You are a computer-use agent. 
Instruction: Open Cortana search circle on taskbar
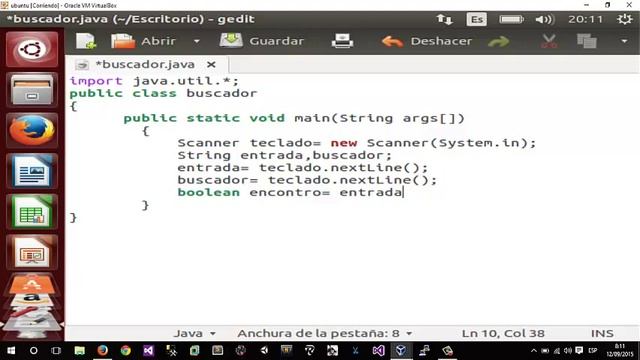click(33, 351)
